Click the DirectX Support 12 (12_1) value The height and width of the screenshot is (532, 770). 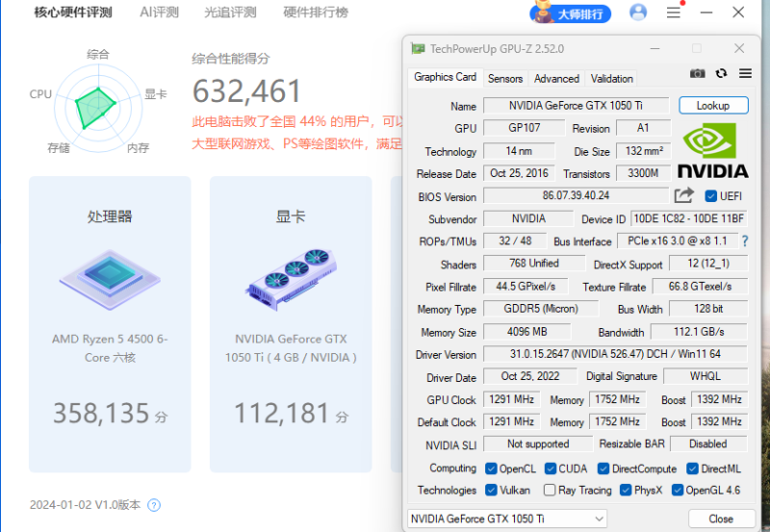[708, 263]
